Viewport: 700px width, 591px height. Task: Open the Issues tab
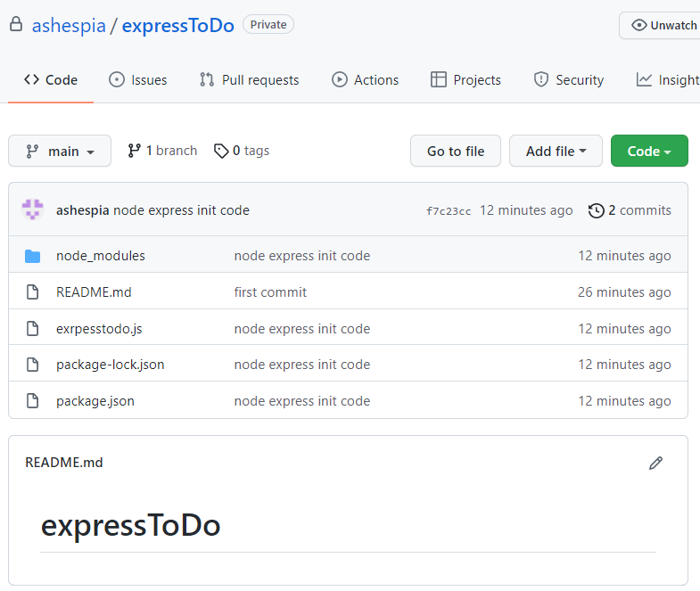coord(138,80)
